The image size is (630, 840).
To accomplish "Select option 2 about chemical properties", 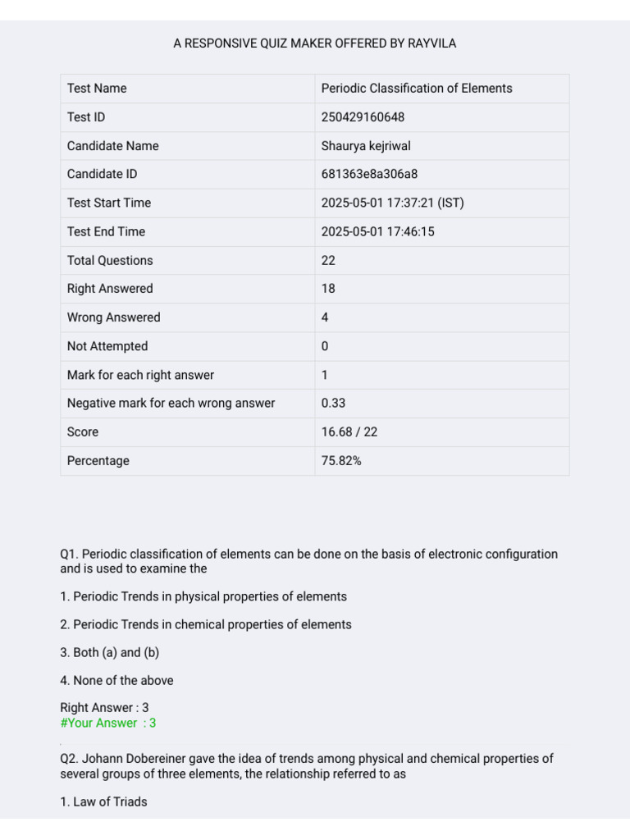I will coord(206,624).
